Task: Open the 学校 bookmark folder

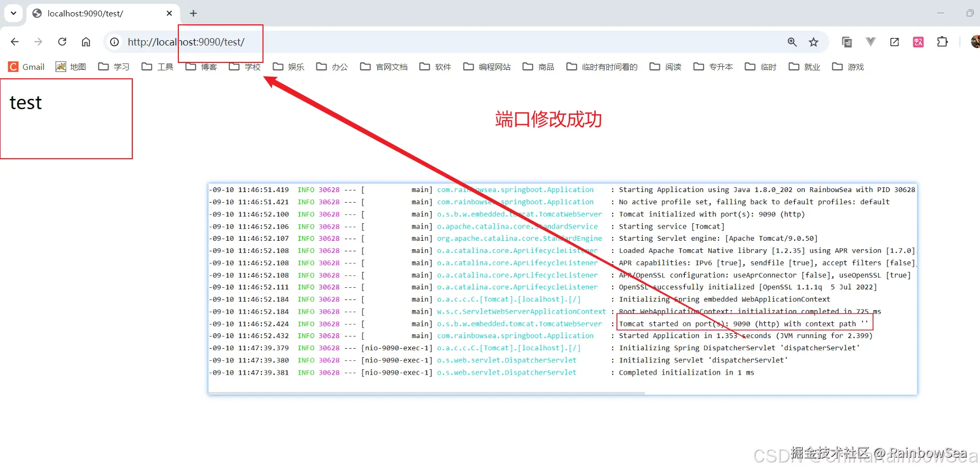Action: [x=245, y=67]
